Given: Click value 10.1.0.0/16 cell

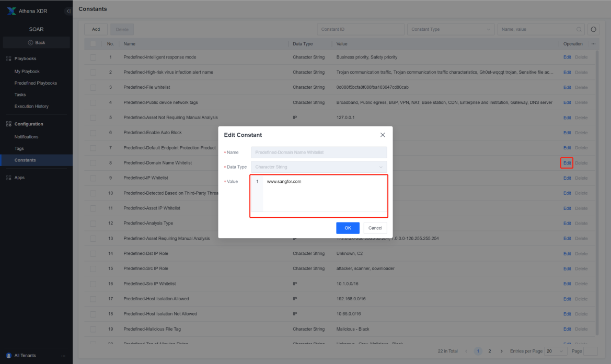Looking at the screenshot, I should point(347,284).
